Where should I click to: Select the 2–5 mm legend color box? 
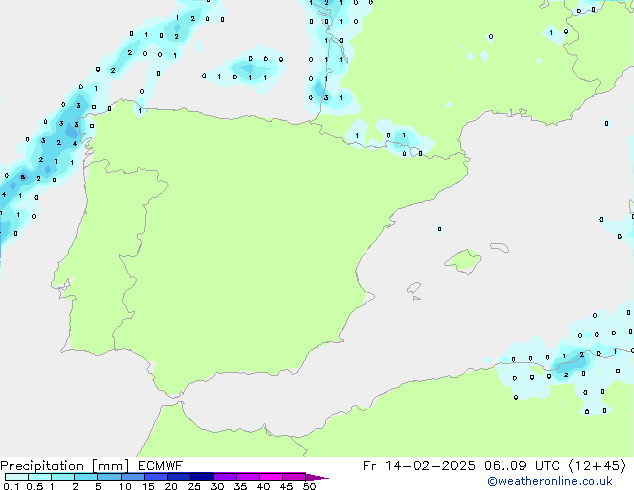click(x=86, y=477)
